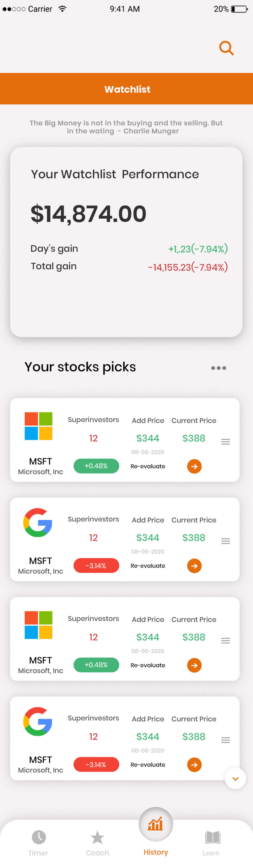The image size is (253, 868).
Task: Open the hamburger menu on the MSFT card
Action: tap(225, 442)
